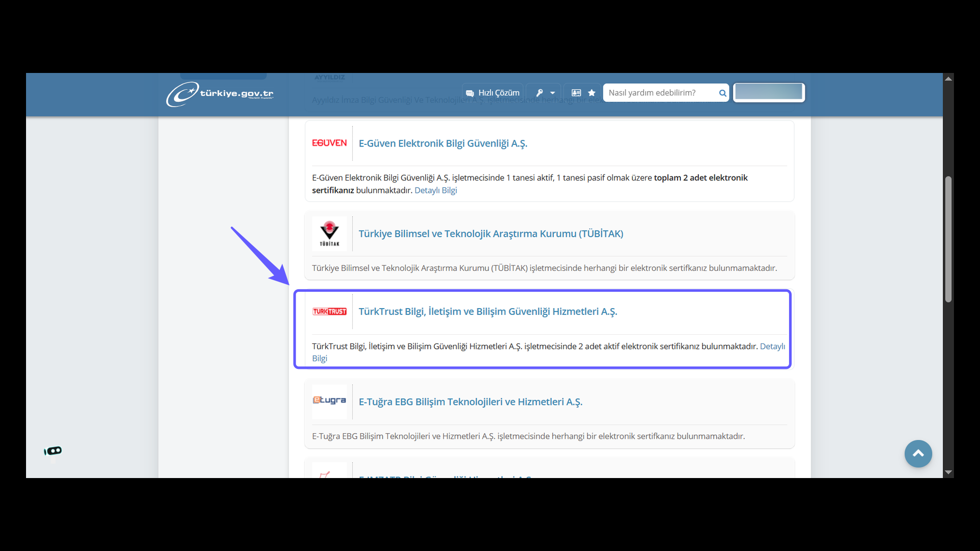Open favorites star icon in header
Image resolution: width=980 pixels, height=551 pixels.
[592, 93]
